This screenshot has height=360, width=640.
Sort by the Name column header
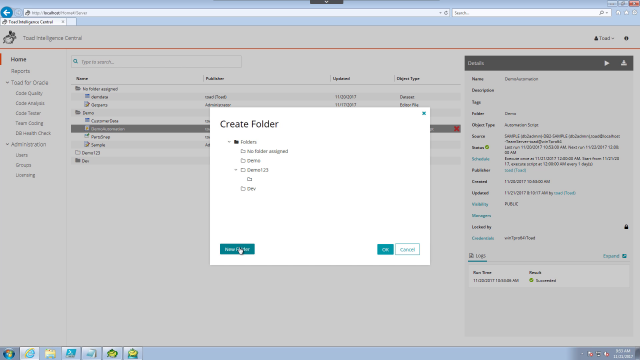point(82,78)
